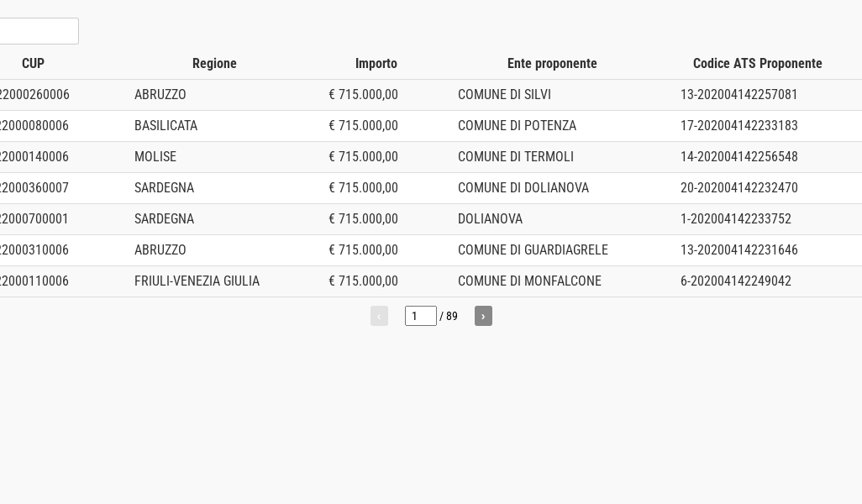This screenshot has height=504, width=862.
Task: Select the COMUNE DI GUARDIAGRELE row
Action: click(x=533, y=250)
